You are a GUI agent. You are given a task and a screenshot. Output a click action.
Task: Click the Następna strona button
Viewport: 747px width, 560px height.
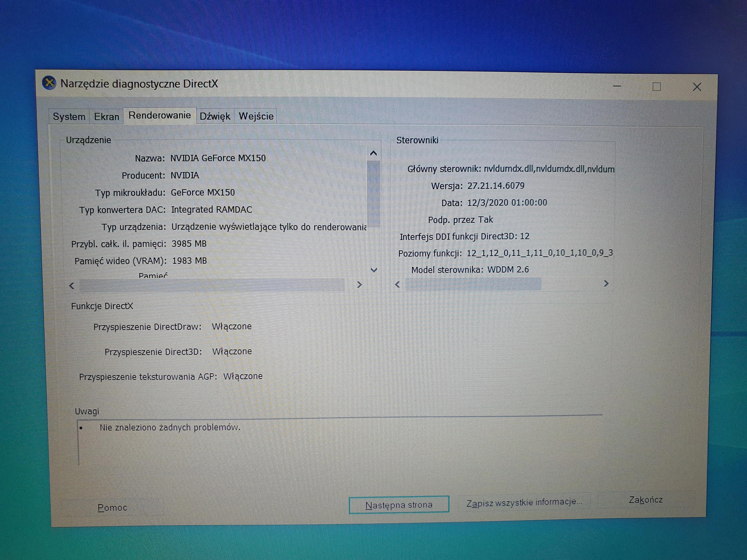point(399,505)
